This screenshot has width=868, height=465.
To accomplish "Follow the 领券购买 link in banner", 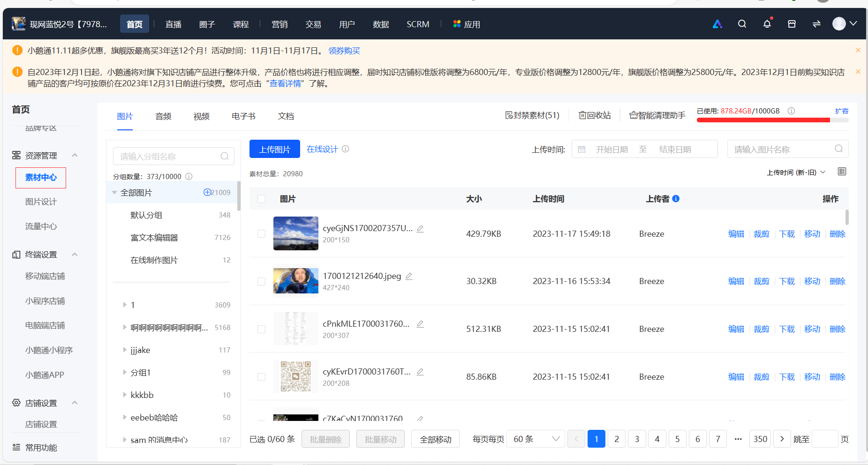I will [344, 51].
